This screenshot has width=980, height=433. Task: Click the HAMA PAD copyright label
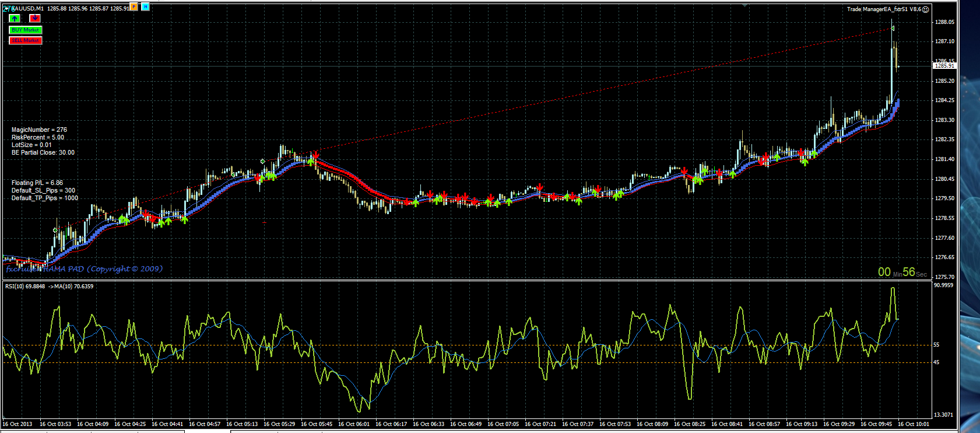(85, 269)
